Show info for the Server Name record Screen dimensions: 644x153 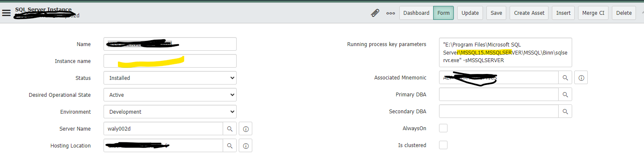click(x=246, y=128)
